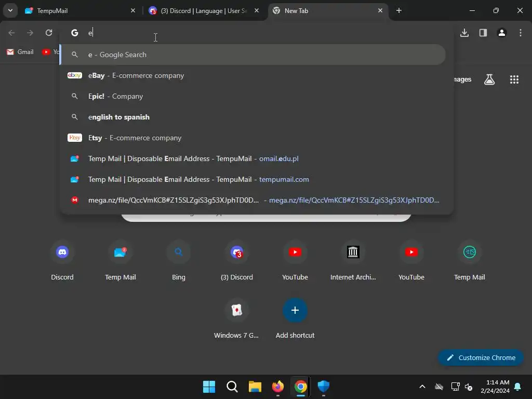The height and width of the screenshot is (399, 532).
Task: Open the '(3) Discord' shortcut tile
Action: (237, 261)
